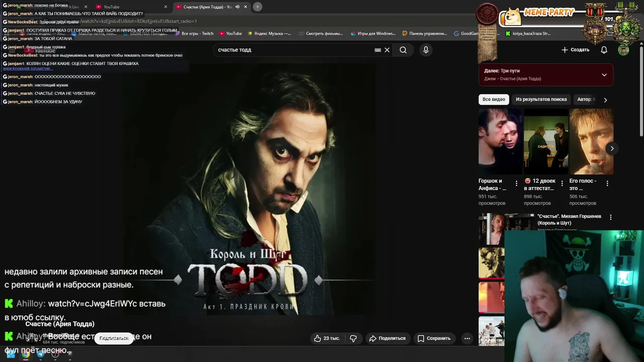Open the Игры для Windows bookmark

(x=372, y=33)
